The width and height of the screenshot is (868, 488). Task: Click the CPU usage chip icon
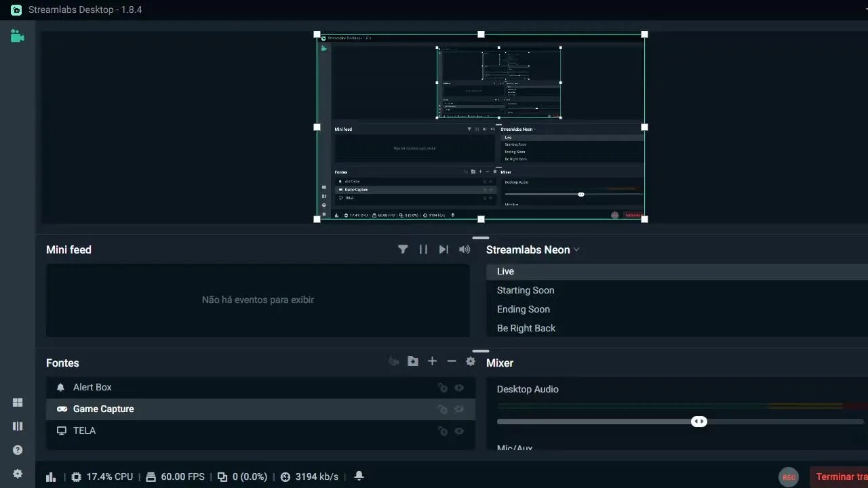[76, 476]
